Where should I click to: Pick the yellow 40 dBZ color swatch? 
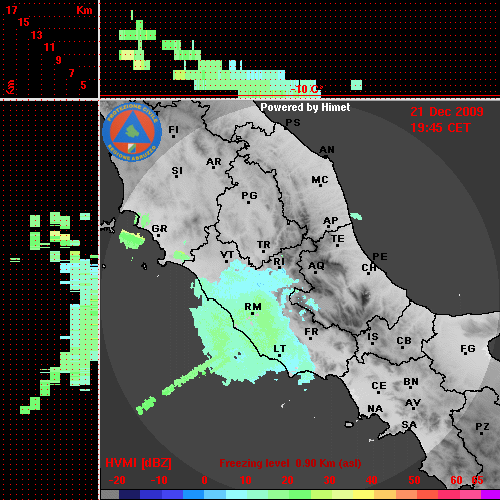[x=363, y=494]
